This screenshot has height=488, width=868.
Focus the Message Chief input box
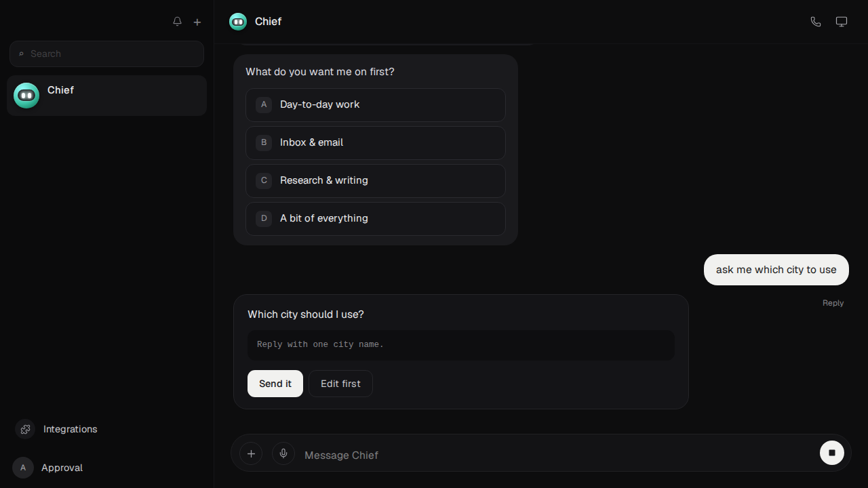tap(556, 455)
